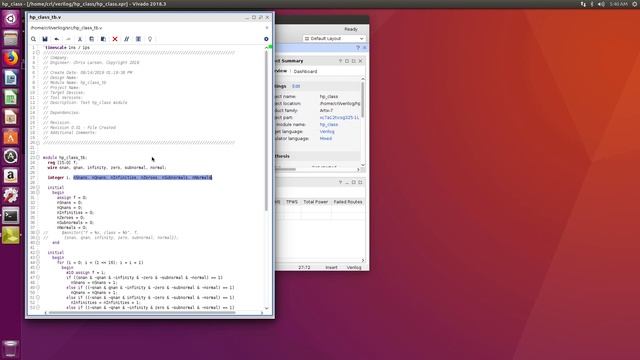
Task: Click the editor horizontal scrollbar
Action: 142,313
